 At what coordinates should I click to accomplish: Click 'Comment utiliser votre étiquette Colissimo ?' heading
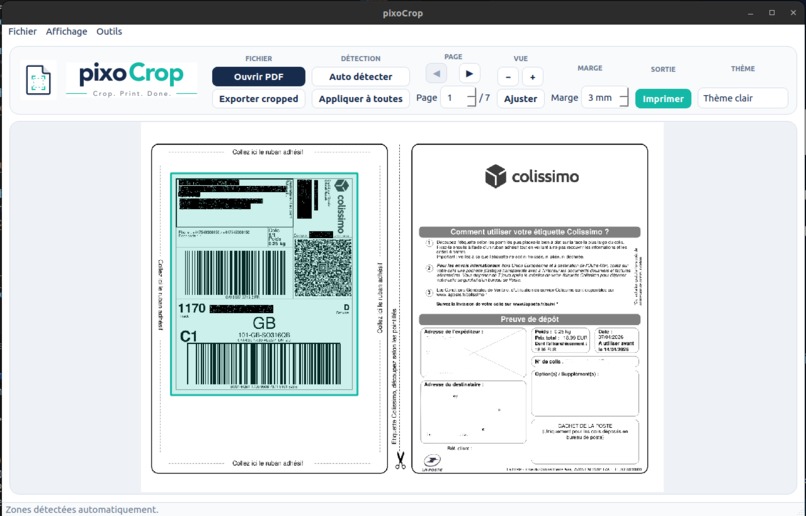point(529,232)
